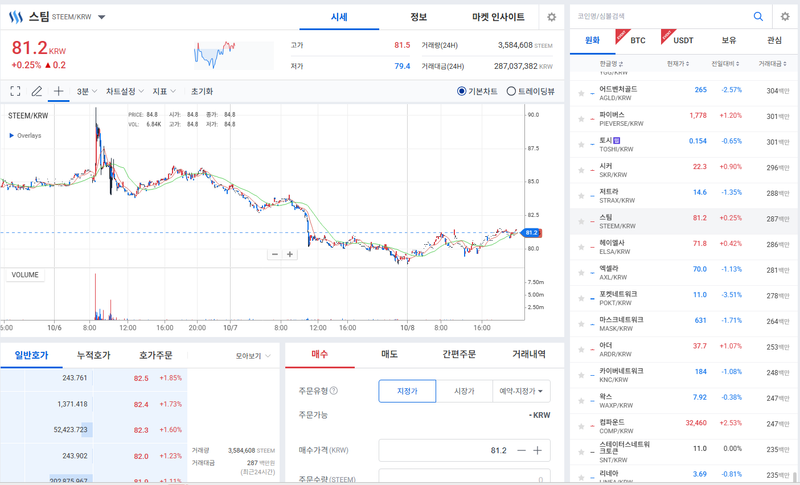Favorite star for MASK/KRW row
This screenshot has width=800, height=485.
point(581,324)
